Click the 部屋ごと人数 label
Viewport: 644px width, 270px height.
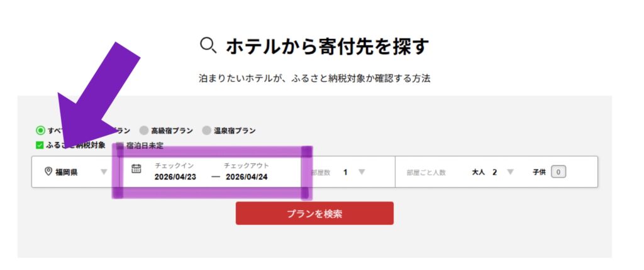tap(426, 172)
